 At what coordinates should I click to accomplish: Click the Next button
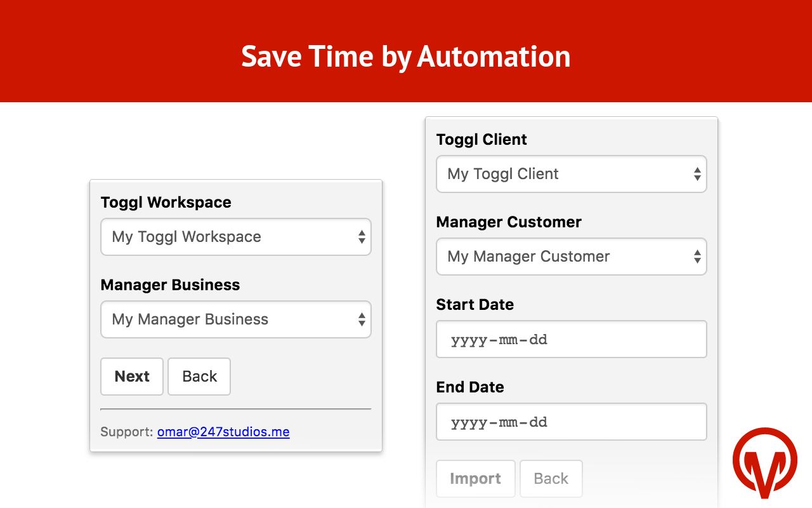(132, 377)
